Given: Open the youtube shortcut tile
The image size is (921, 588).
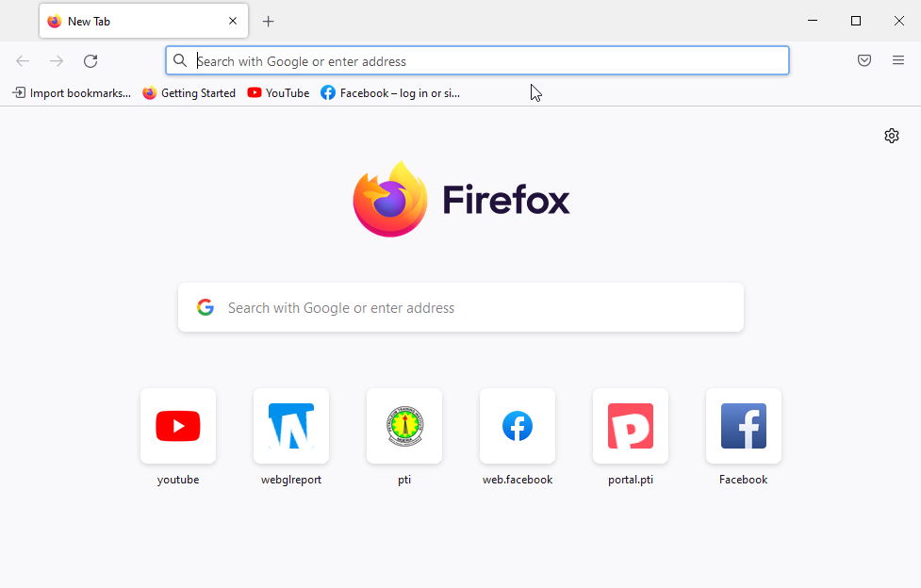Looking at the screenshot, I should [178, 426].
